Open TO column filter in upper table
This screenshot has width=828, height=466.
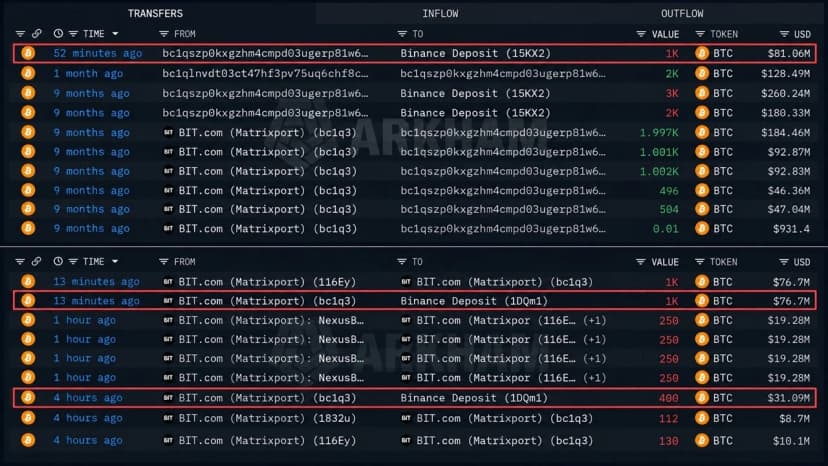tap(402, 34)
